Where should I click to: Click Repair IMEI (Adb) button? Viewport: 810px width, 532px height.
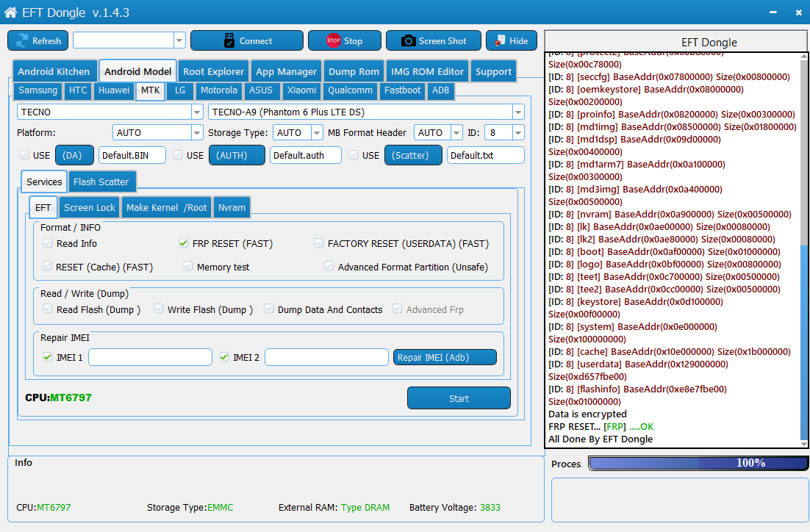pyautogui.click(x=445, y=357)
